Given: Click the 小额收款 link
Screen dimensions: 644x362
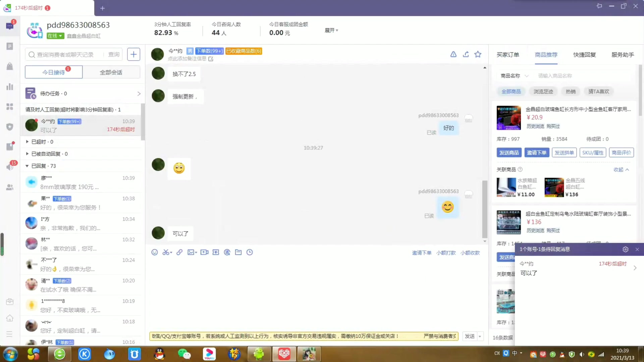Looking at the screenshot, I should 470,253.
